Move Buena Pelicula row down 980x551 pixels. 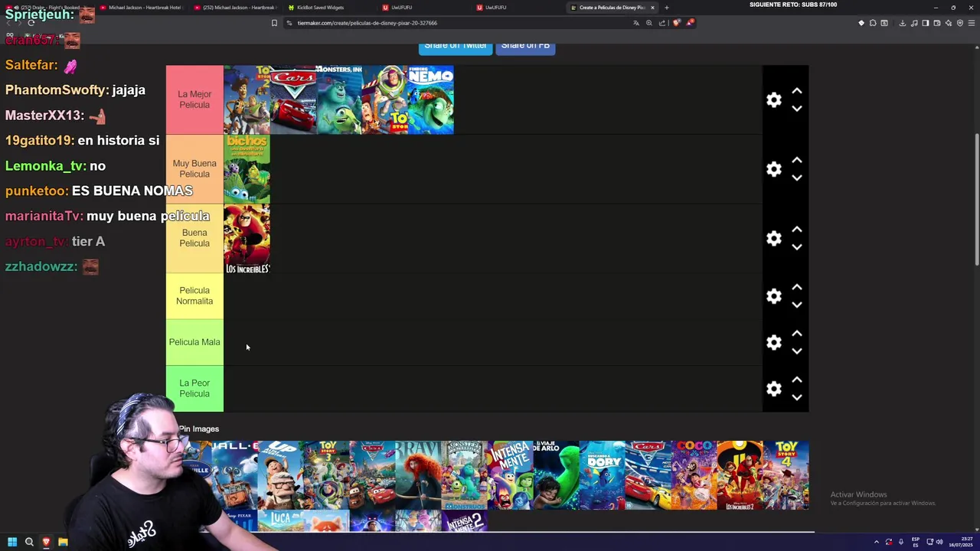(797, 247)
